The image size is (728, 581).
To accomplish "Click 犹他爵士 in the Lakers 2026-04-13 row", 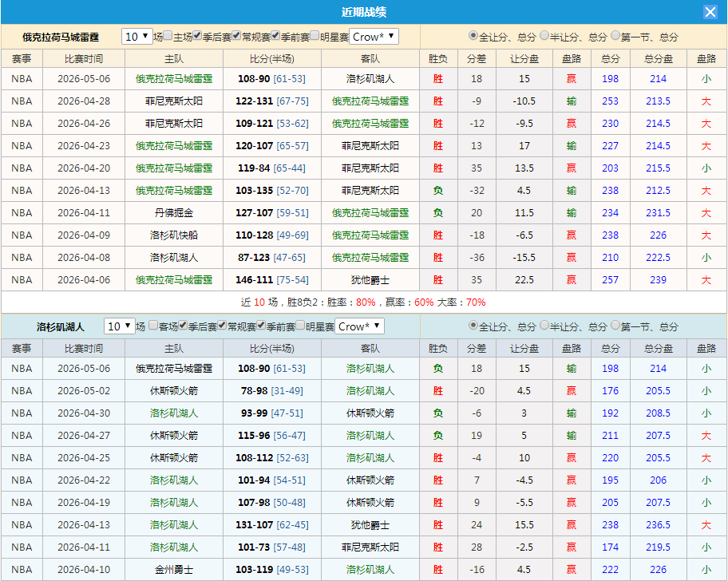I will point(370,525).
